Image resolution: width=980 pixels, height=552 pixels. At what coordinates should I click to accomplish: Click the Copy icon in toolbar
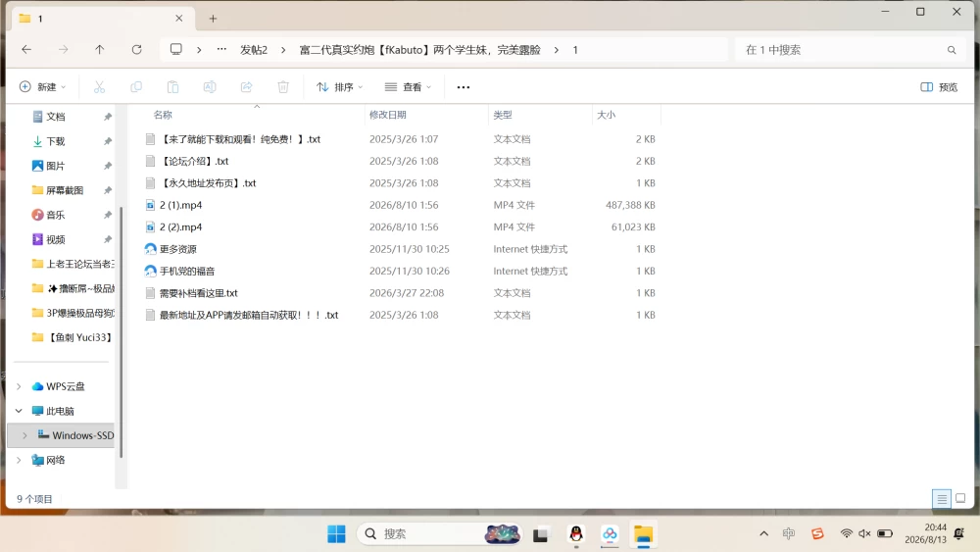click(x=135, y=87)
